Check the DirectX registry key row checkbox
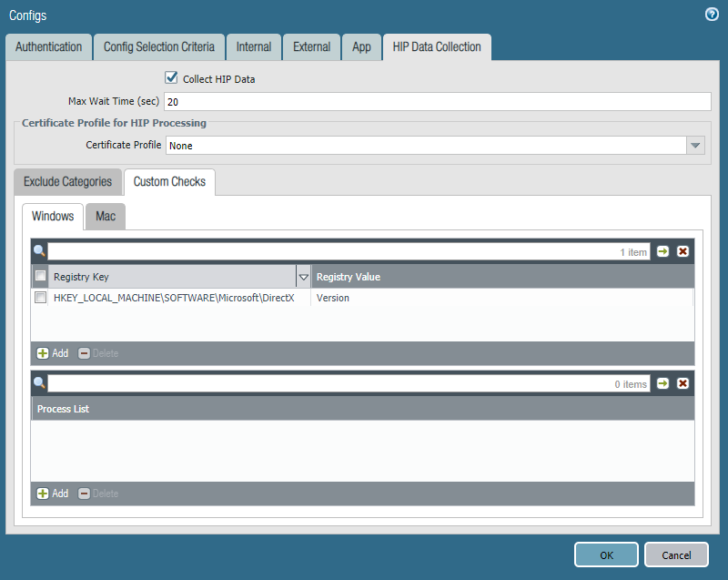 click(x=40, y=298)
